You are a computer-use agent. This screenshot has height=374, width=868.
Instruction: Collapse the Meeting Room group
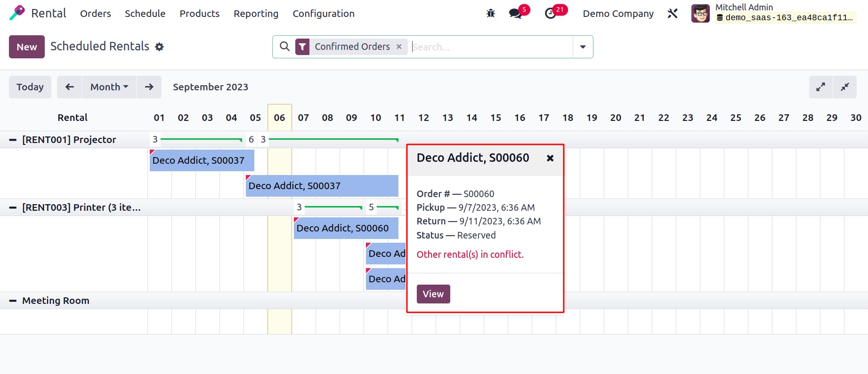coord(13,301)
